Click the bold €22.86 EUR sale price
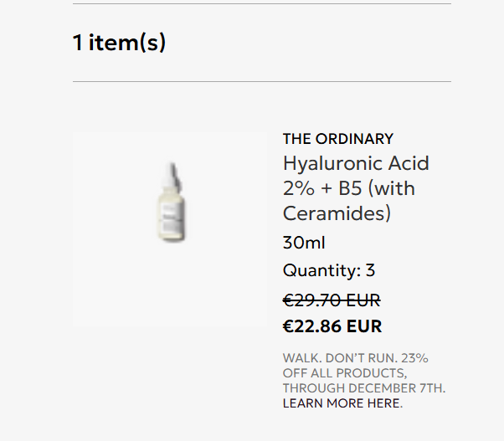The height and width of the screenshot is (441, 504). click(x=332, y=326)
